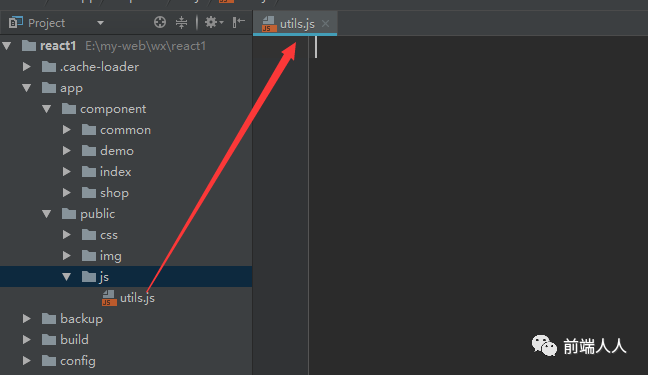Expand the img folder arrow
648x375 pixels.
[67, 256]
